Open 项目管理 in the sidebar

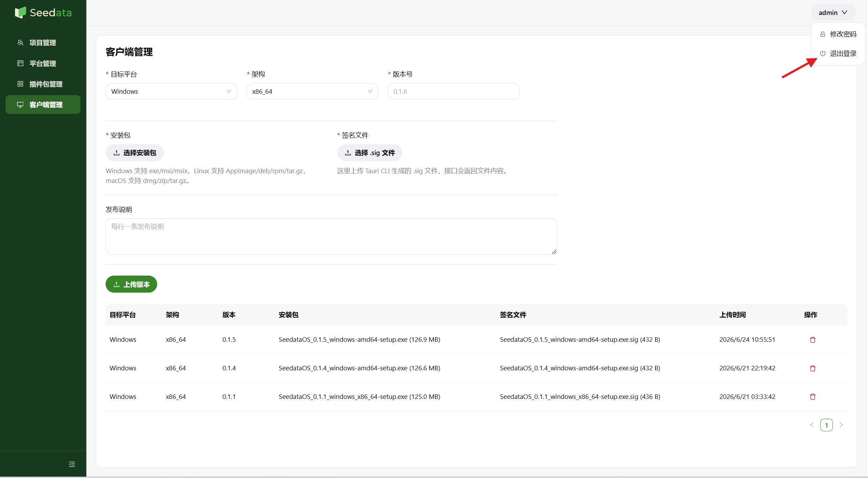(43, 43)
